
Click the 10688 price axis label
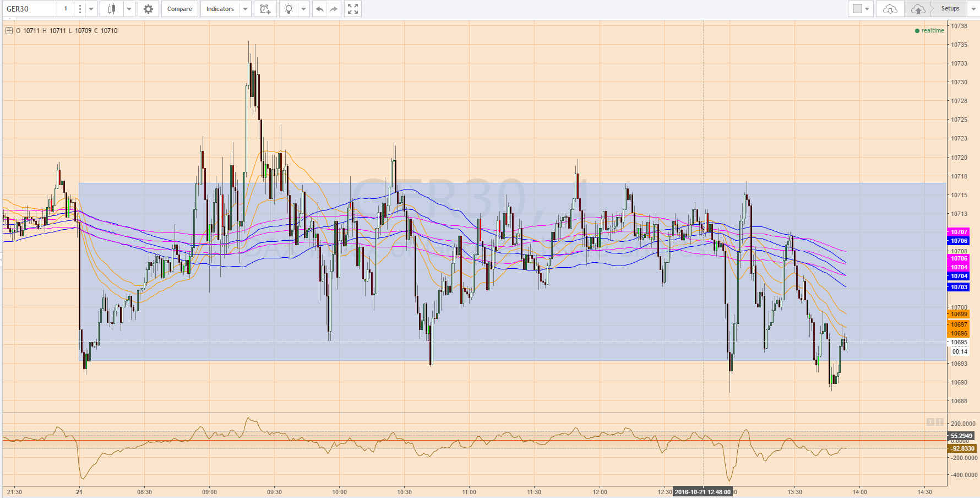click(x=959, y=401)
